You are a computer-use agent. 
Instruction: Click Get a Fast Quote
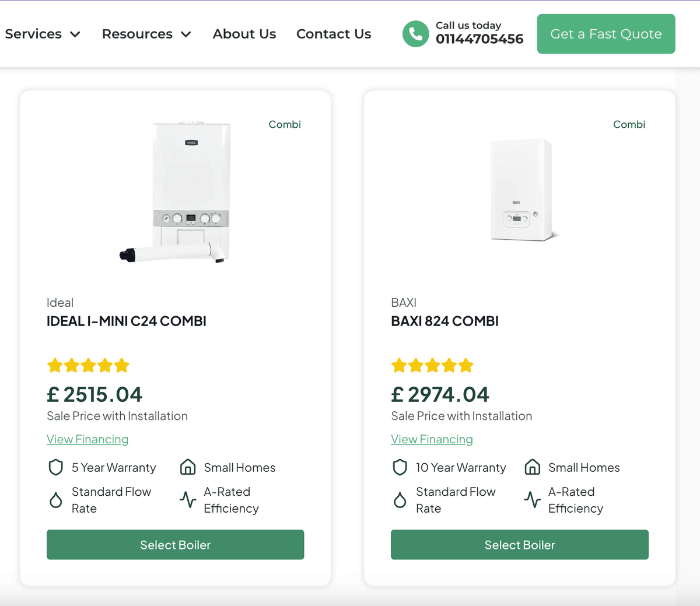click(605, 34)
